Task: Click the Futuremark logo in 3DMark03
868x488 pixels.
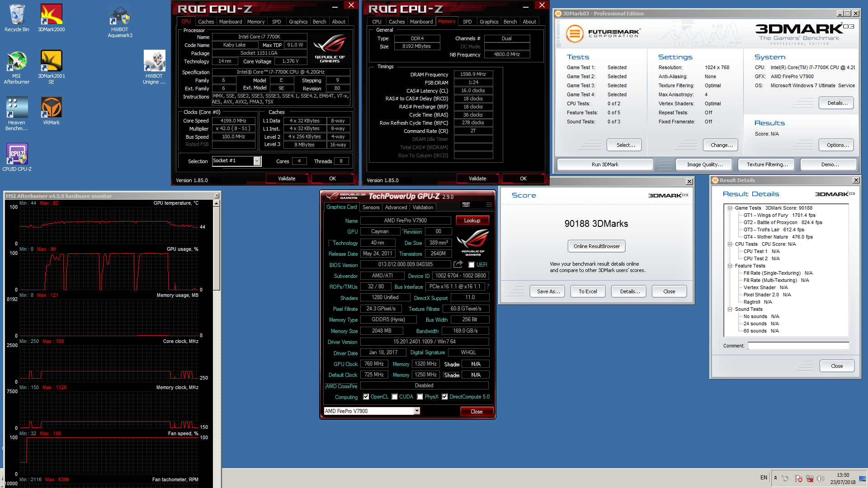Action: tap(603, 33)
